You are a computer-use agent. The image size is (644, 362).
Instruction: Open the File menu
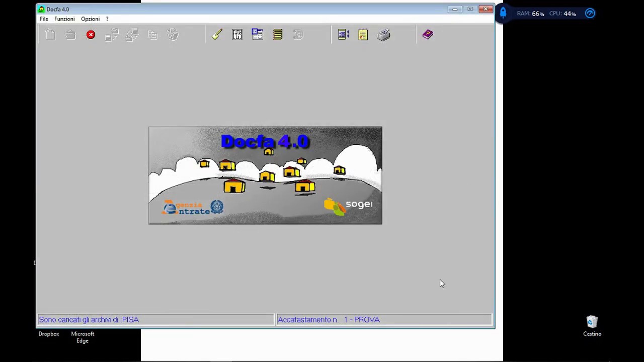(44, 19)
